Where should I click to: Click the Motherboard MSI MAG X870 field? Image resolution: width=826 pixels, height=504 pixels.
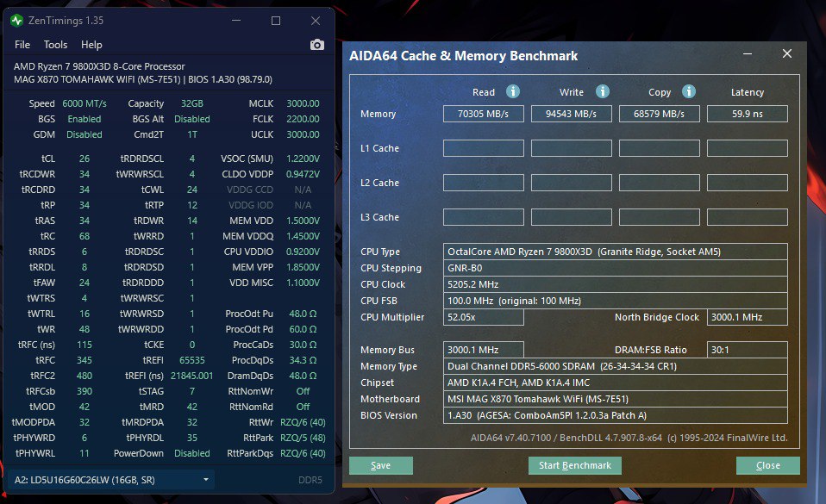(616, 399)
